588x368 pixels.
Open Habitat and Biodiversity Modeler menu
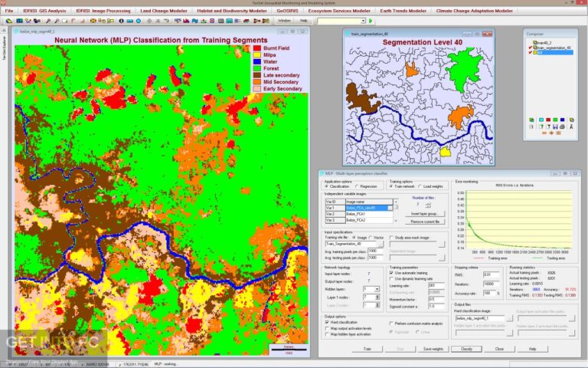[232, 11]
